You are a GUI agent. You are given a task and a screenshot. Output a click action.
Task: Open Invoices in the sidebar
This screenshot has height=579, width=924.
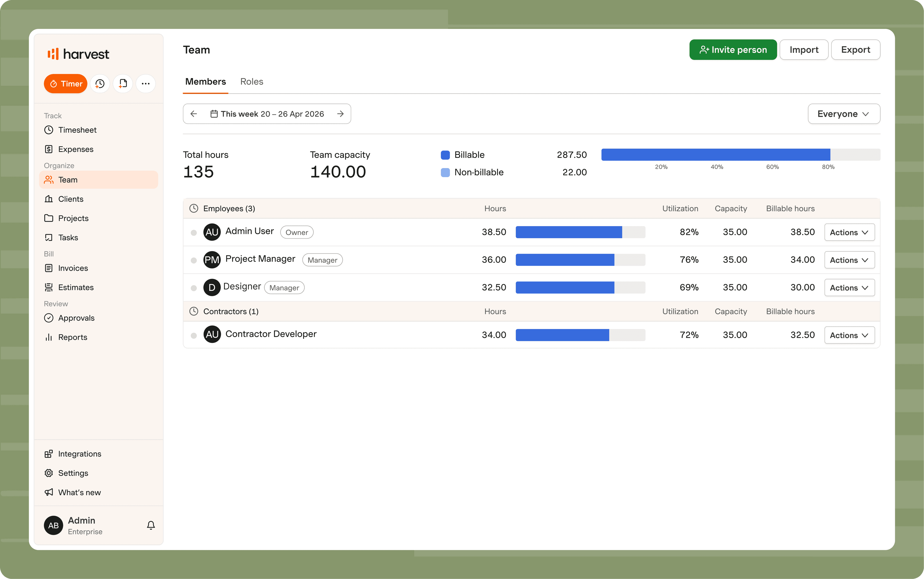[98, 268]
